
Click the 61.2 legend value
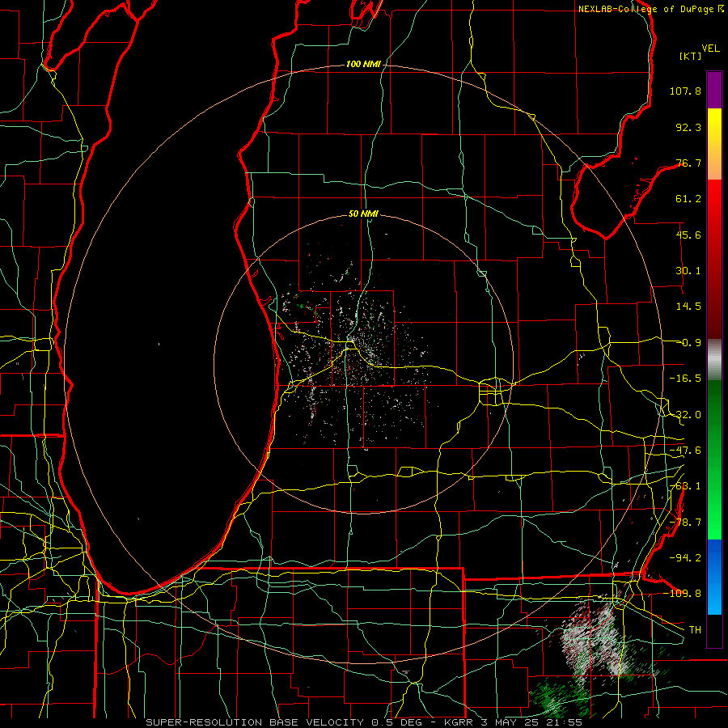[x=688, y=199]
